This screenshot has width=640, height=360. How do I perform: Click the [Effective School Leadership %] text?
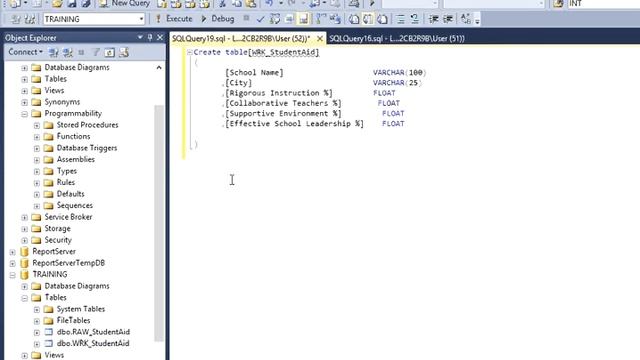click(294, 124)
